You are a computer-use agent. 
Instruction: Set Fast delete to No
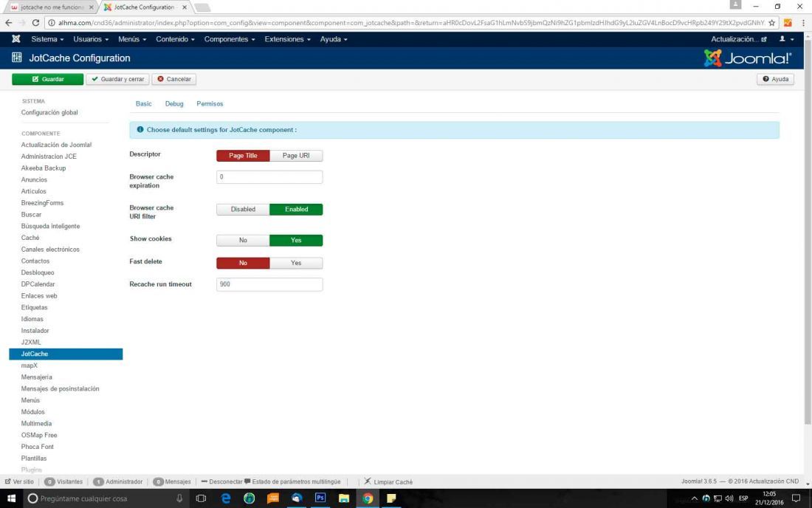[x=243, y=263]
